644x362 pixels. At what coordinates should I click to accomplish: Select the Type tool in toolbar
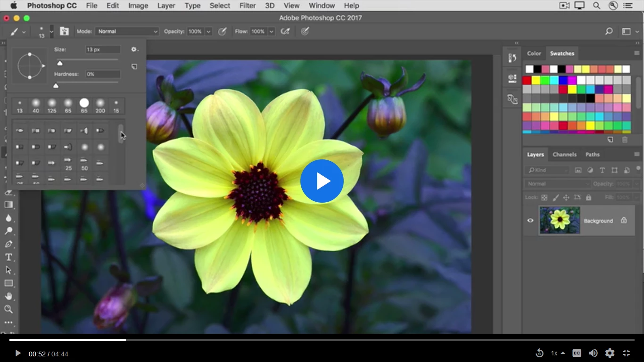[x=8, y=257]
